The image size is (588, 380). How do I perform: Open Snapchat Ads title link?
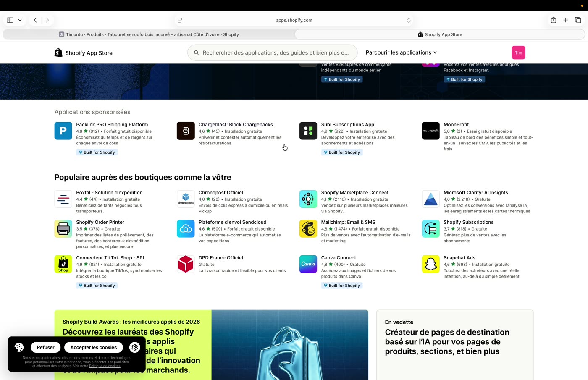pyautogui.click(x=459, y=258)
